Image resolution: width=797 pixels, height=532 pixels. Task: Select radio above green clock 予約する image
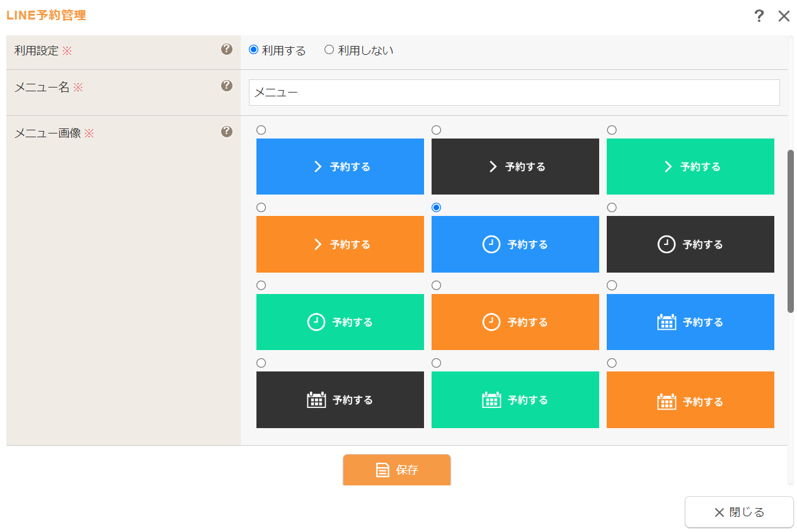pyautogui.click(x=261, y=285)
